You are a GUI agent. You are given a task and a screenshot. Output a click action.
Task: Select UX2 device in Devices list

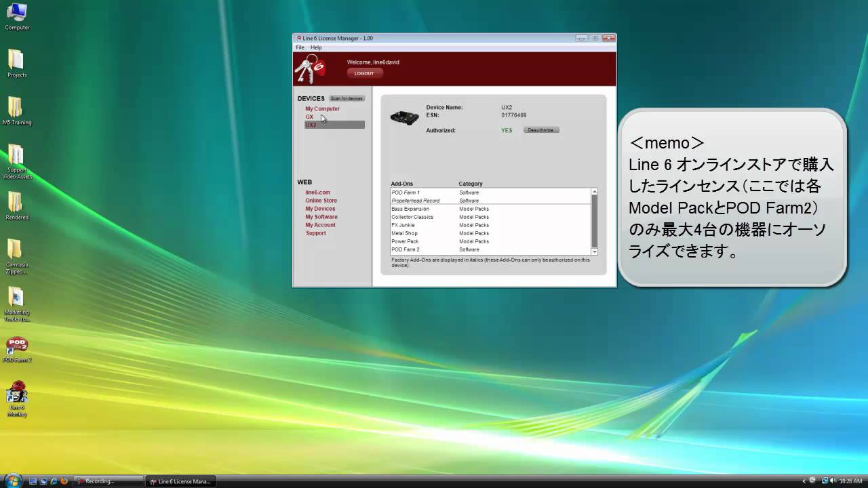(334, 125)
